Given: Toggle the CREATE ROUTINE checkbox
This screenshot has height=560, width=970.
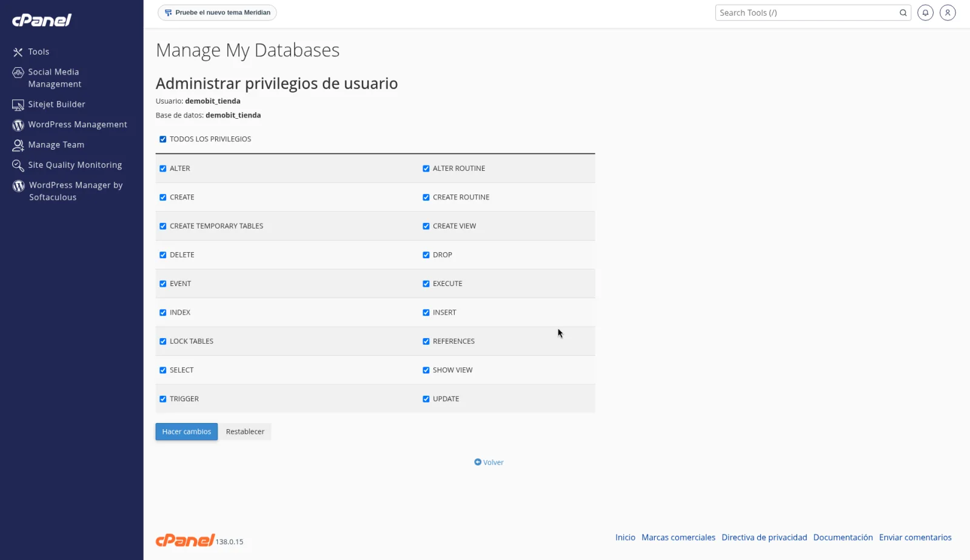Looking at the screenshot, I should click(426, 198).
